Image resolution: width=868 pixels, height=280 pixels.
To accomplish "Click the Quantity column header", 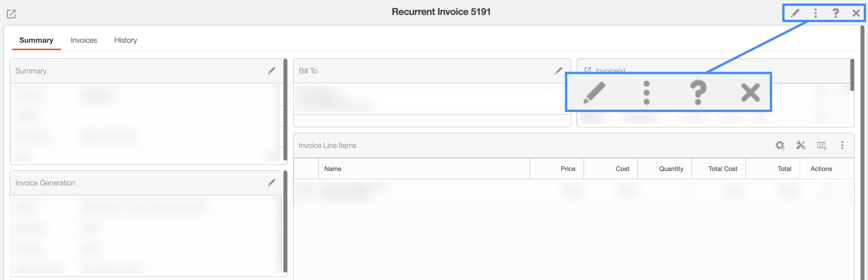I will coord(671,169).
